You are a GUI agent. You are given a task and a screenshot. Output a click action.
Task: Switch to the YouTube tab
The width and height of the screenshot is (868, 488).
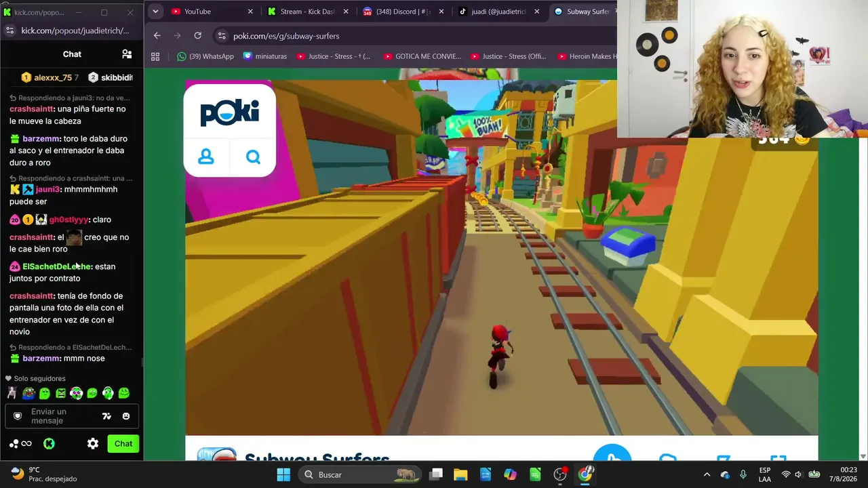coord(212,12)
